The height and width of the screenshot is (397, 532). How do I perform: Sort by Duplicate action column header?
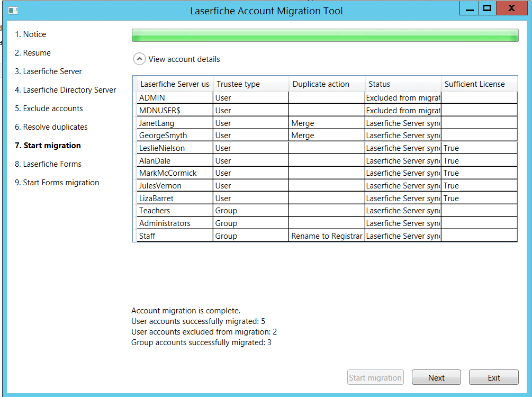[x=327, y=84]
